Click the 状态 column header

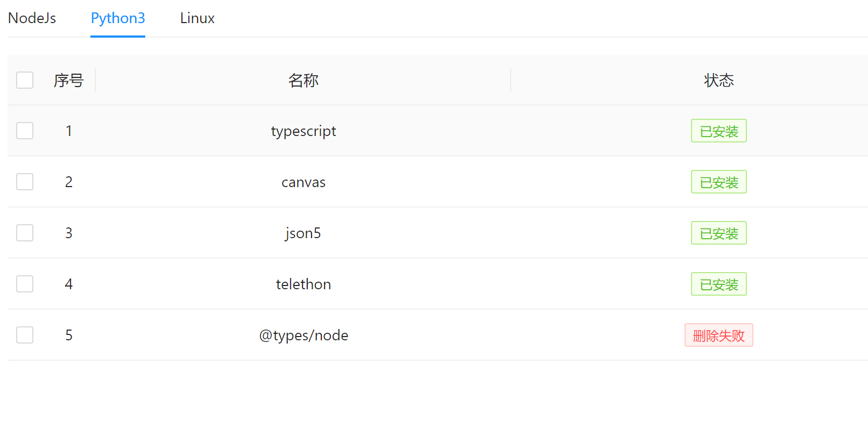click(718, 80)
